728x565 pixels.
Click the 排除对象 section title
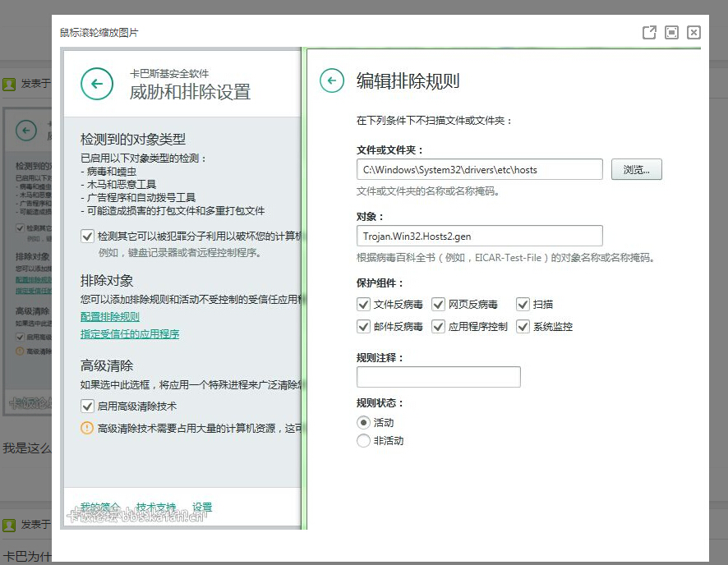pyautogui.click(x=107, y=281)
